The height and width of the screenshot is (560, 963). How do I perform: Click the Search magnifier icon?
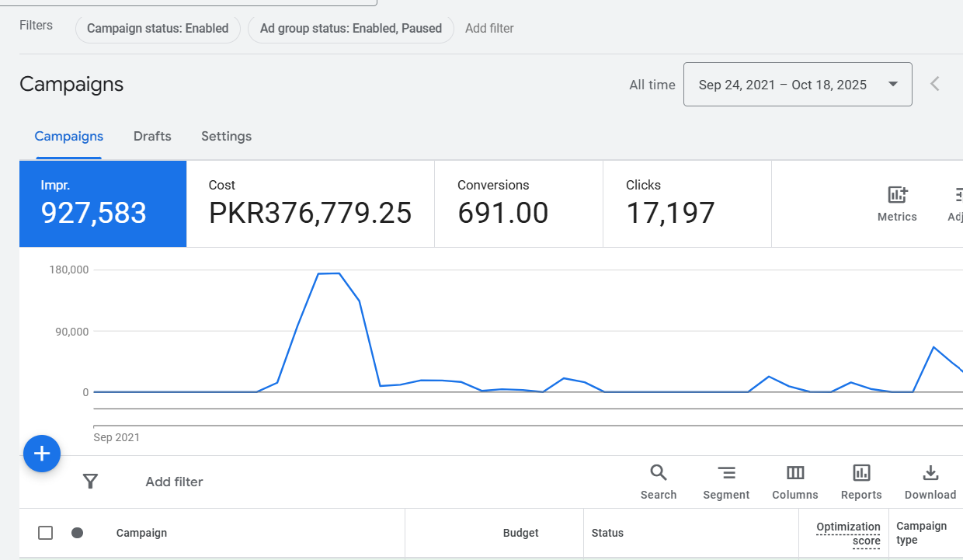(658, 473)
